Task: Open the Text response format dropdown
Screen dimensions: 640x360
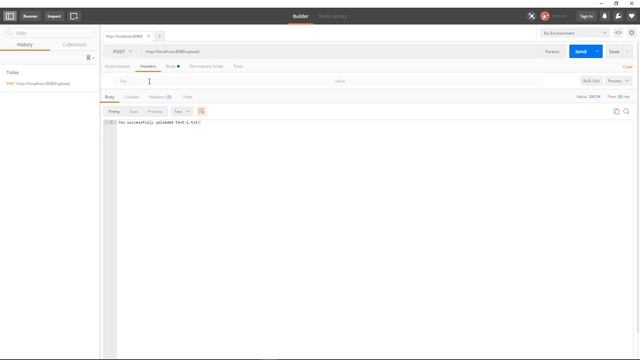Action: pos(182,111)
